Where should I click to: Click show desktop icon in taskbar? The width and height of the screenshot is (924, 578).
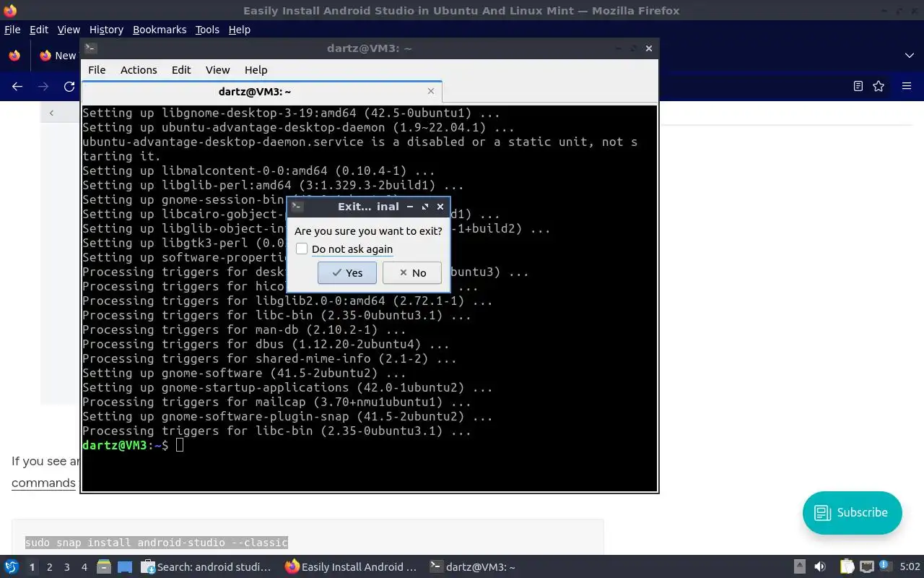point(125,567)
